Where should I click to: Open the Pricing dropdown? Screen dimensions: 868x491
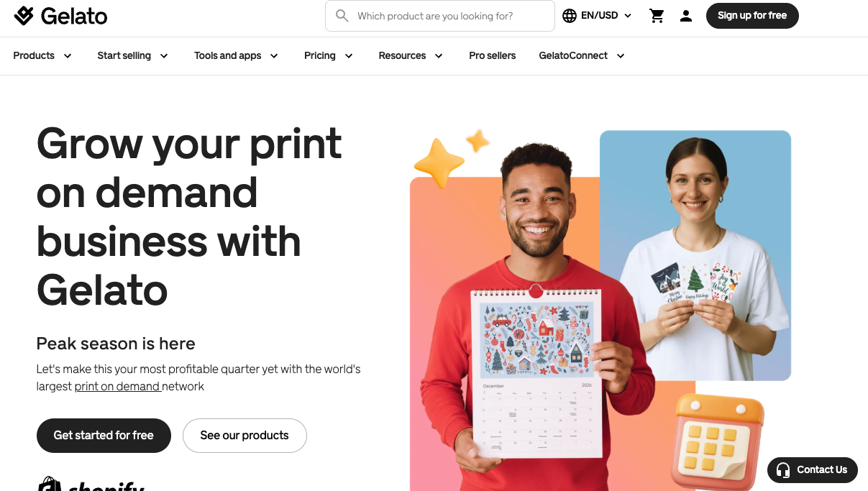tap(329, 56)
